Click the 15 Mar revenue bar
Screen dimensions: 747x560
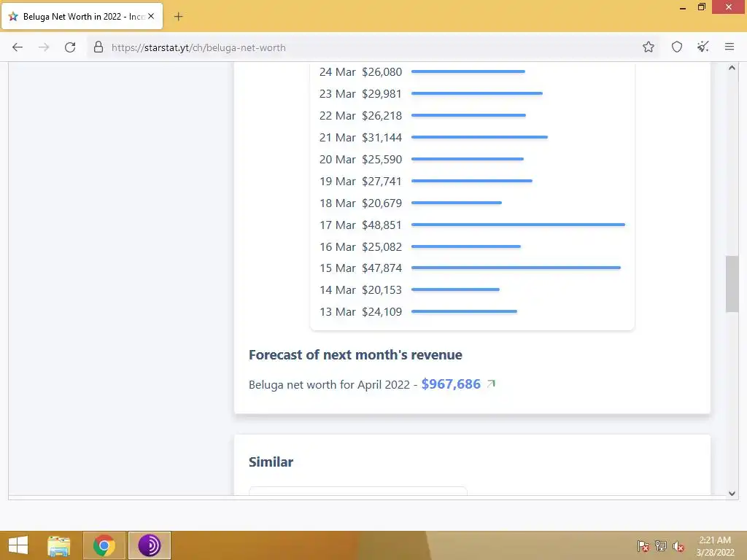pyautogui.click(x=516, y=268)
